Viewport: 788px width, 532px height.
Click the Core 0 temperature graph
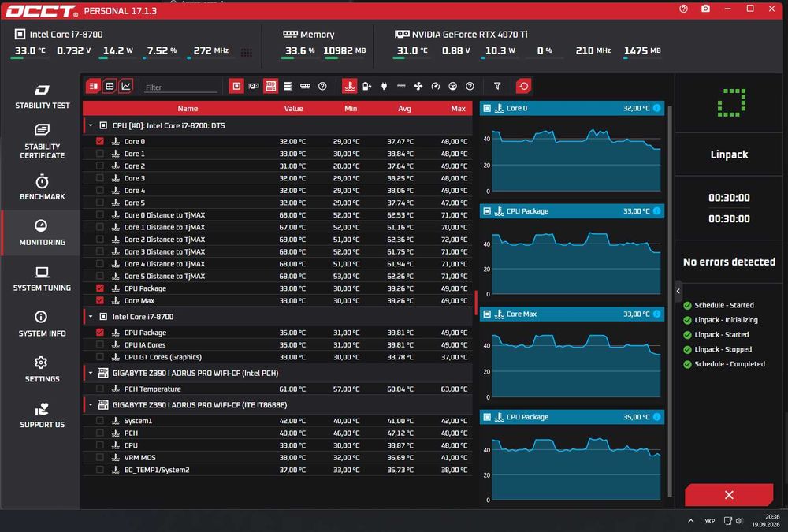[576, 160]
